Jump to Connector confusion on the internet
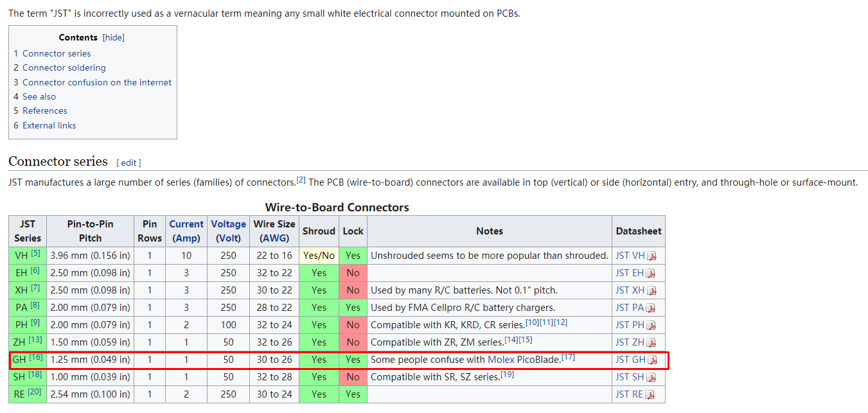 coord(97,82)
